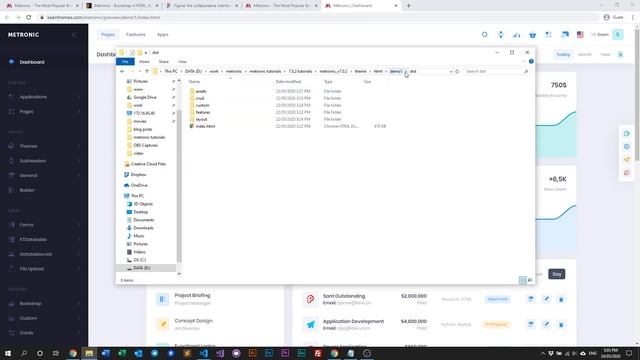Click the dark Day button

click(556, 274)
